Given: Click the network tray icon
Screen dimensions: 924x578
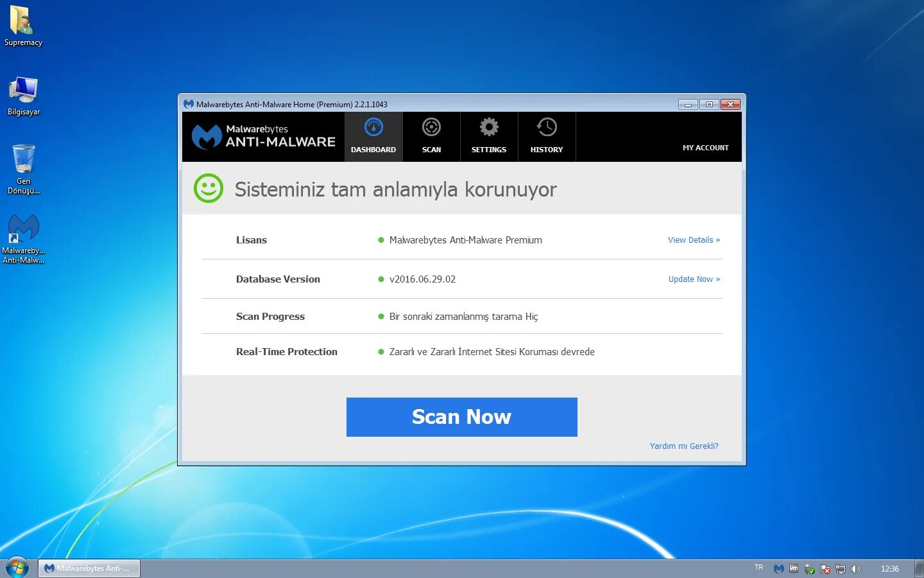Looking at the screenshot, I should (841, 569).
